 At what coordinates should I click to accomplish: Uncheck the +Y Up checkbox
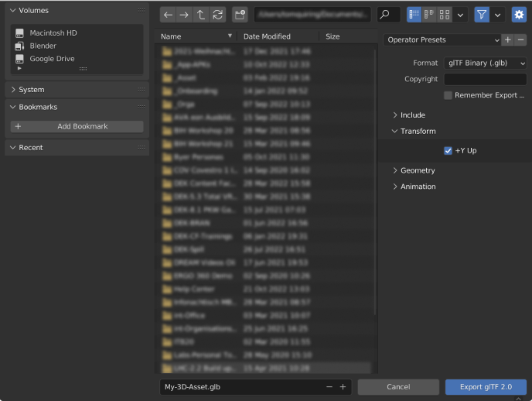pyautogui.click(x=448, y=150)
